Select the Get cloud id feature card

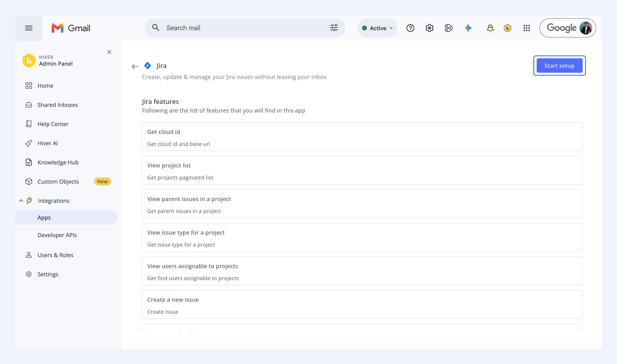pos(362,137)
